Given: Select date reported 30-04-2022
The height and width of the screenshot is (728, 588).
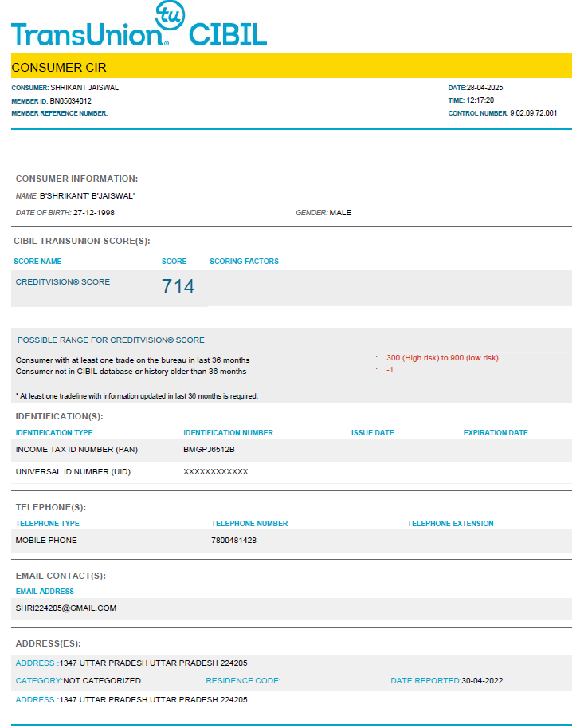Looking at the screenshot, I should coord(482,681).
